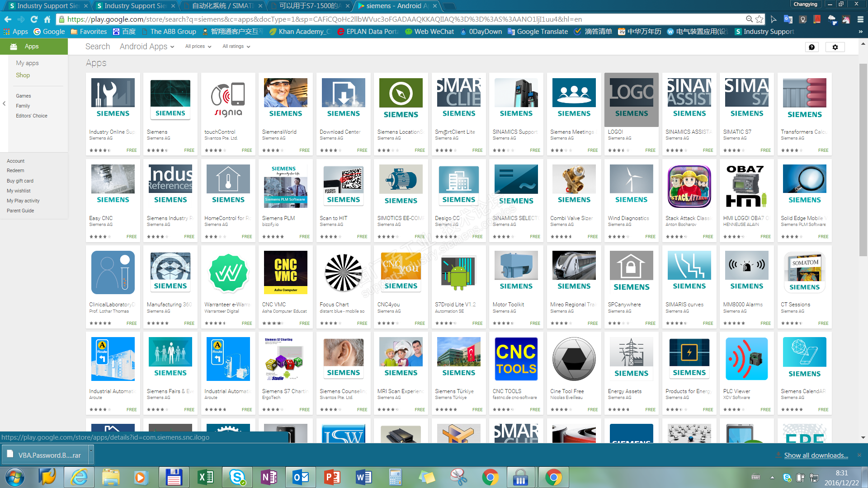Open Excel from the Windows taskbar

pyautogui.click(x=206, y=477)
